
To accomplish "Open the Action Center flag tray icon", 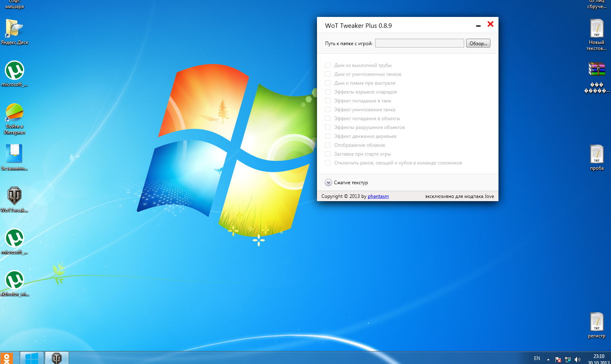I will [558, 359].
